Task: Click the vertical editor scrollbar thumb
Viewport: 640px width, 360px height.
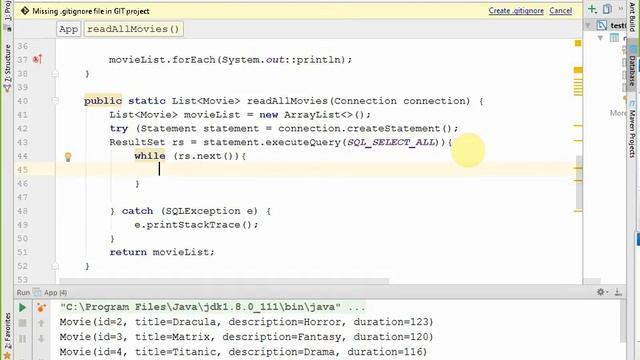Action: (579, 182)
